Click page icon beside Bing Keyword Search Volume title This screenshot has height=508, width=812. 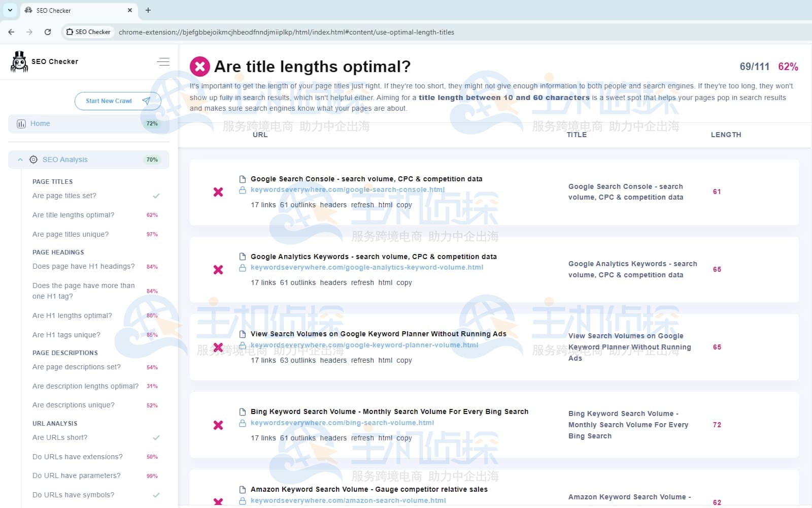pos(243,411)
